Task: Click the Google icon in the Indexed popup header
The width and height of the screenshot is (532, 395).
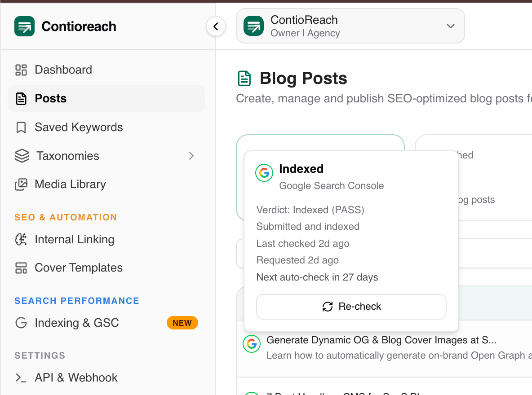Action: coord(264,173)
